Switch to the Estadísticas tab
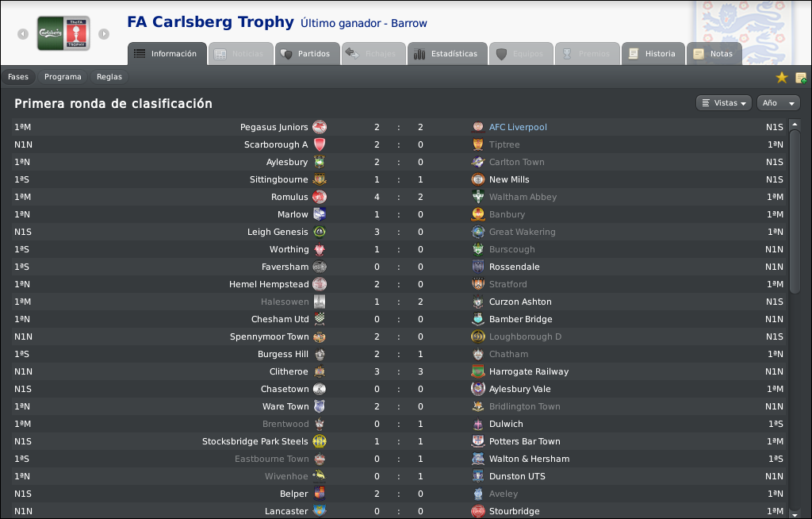The width and height of the screenshot is (812, 519). tap(447, 54)
